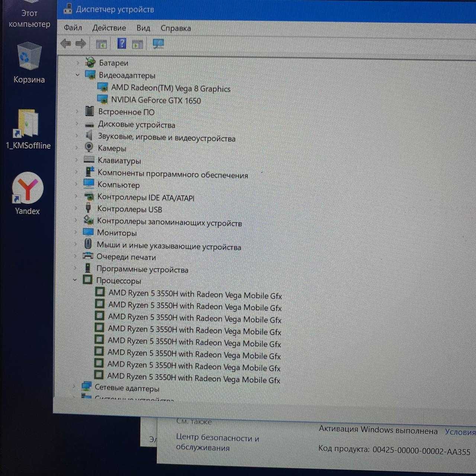
Task: Open the Файл menu
Action: (x=73, y=28)
